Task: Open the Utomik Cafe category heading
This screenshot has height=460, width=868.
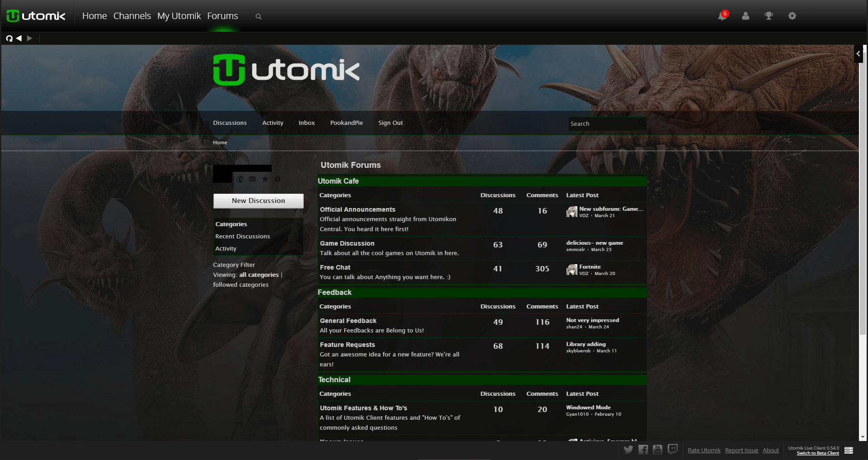Action: point(338,181)
